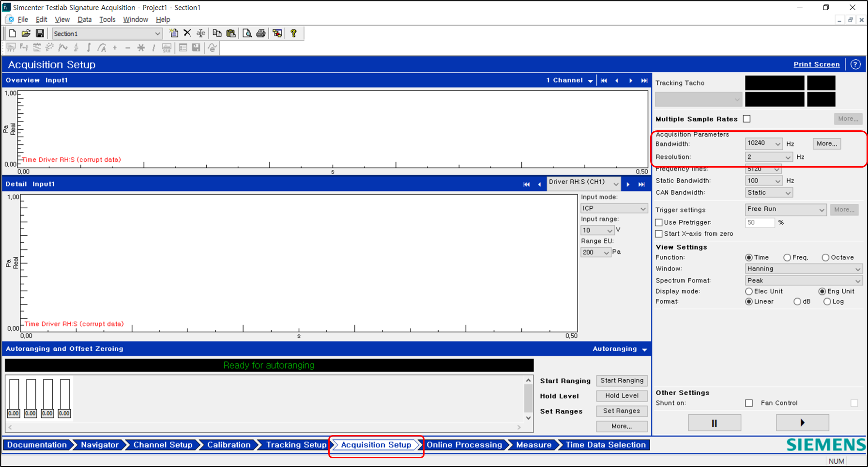Click the asterisk multiply toolbar icon
Screen dimensions: 868x467
(141, 47)
